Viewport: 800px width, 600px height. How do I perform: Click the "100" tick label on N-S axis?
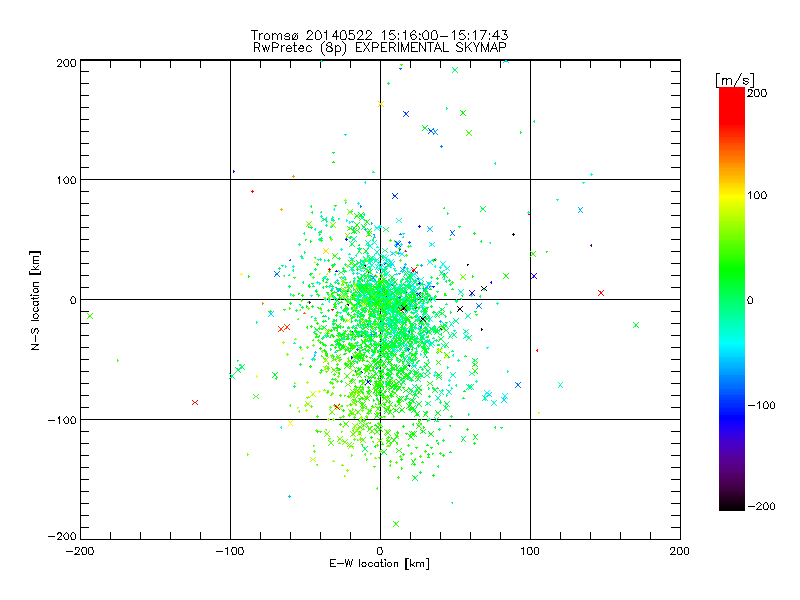(x=66, y=181)
